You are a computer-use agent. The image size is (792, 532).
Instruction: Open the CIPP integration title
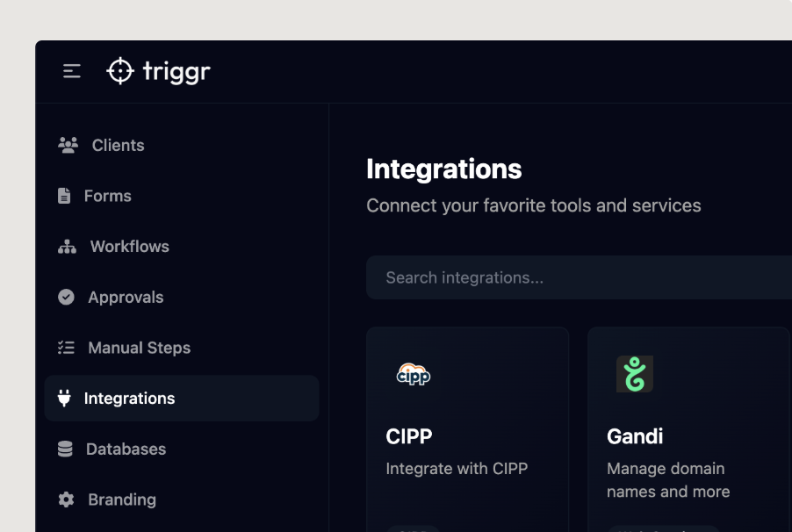pos(409,436)
